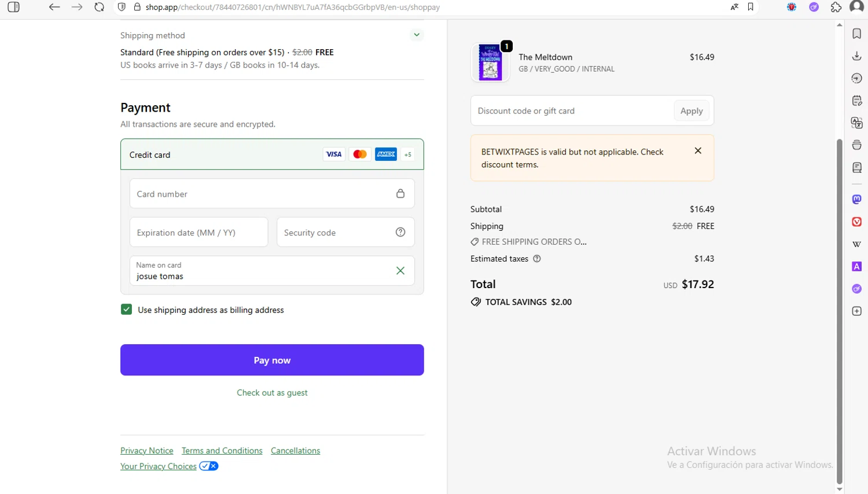Click the scrollbar down arrow

click(840, 489)
